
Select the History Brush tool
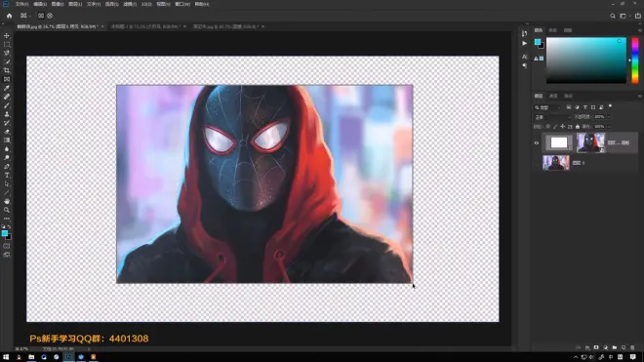pos(7,123)
